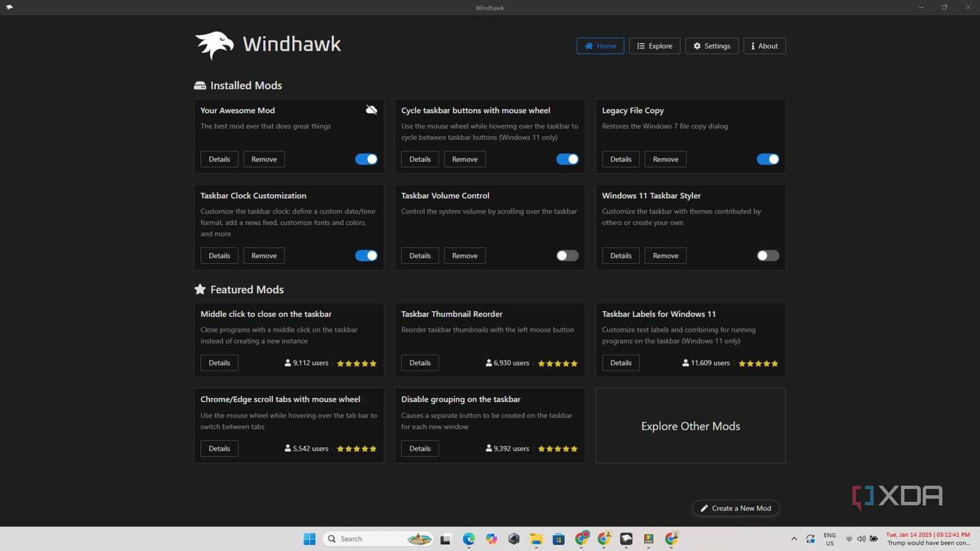Open Taskbar Volume Control Details

coord(420,255)
